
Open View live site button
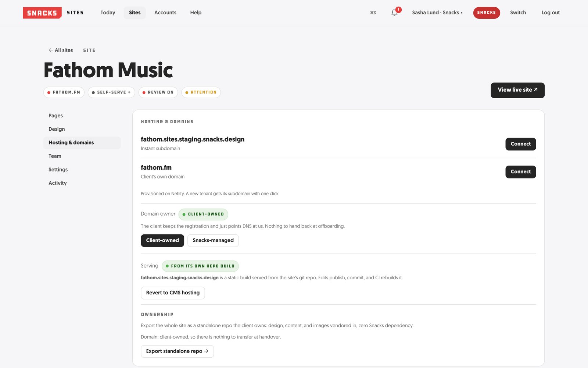click(x=517, y=90)
